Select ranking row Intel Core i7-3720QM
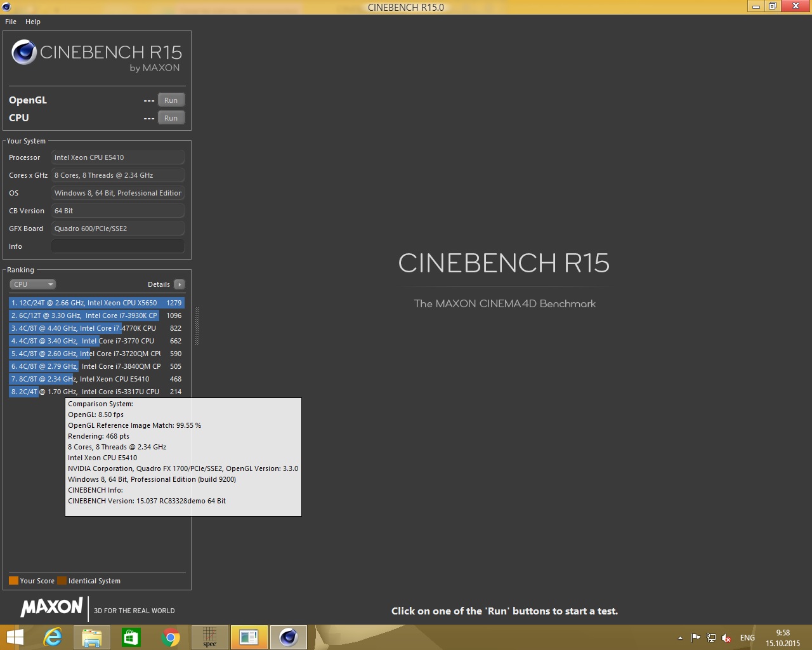 coord(96,354)
